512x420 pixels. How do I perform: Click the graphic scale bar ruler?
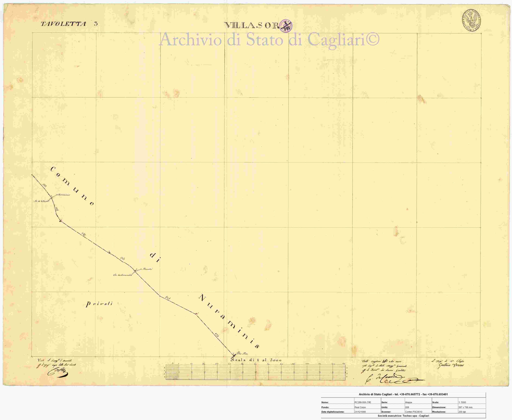[x=256, y=372]
